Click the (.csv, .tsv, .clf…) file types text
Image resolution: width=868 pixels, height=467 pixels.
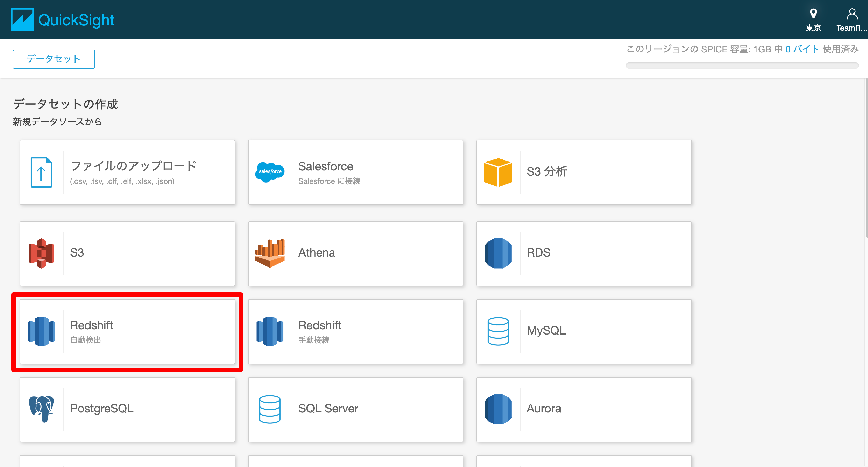coord(122,181)
